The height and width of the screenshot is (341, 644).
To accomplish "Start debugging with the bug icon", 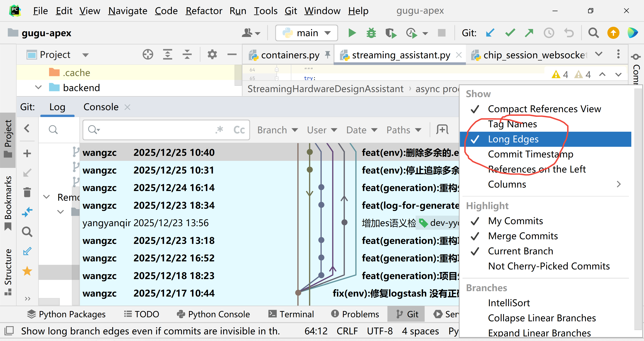I will click(x=371, y=33).
